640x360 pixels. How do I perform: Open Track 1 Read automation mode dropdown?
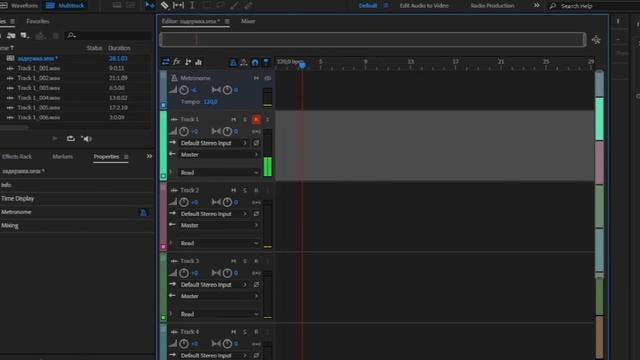click(220, 173)
